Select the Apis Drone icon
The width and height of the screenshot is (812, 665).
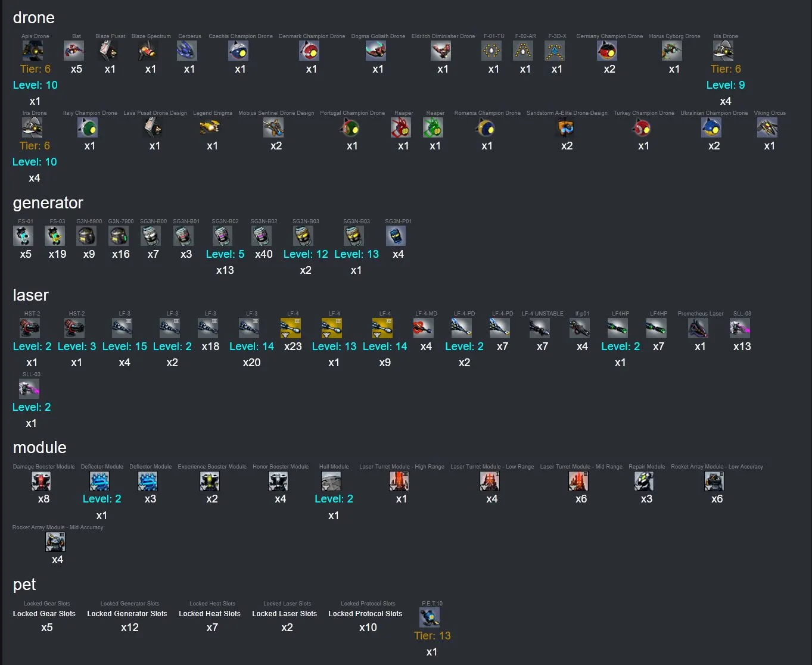33,51
